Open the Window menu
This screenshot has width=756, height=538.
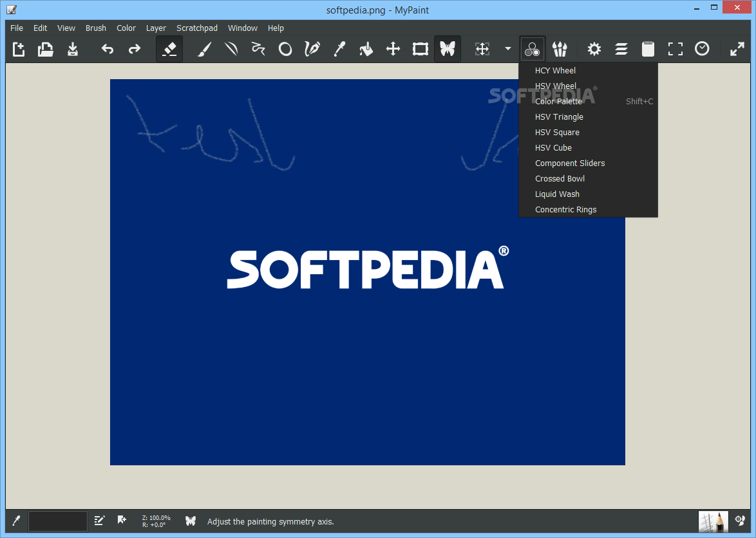pyautogui.click(x=243, y=28)
